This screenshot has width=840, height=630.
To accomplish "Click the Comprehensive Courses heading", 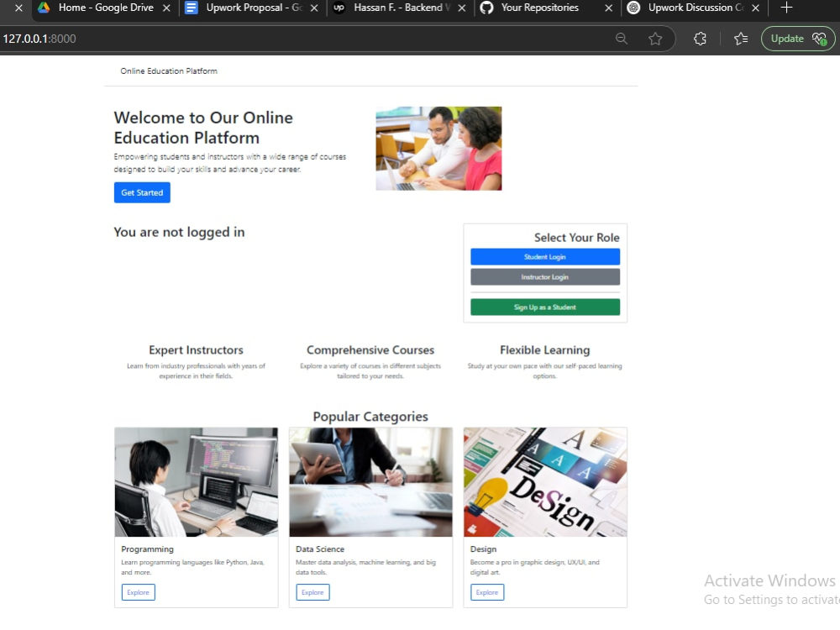I will [x=370, y=349].
